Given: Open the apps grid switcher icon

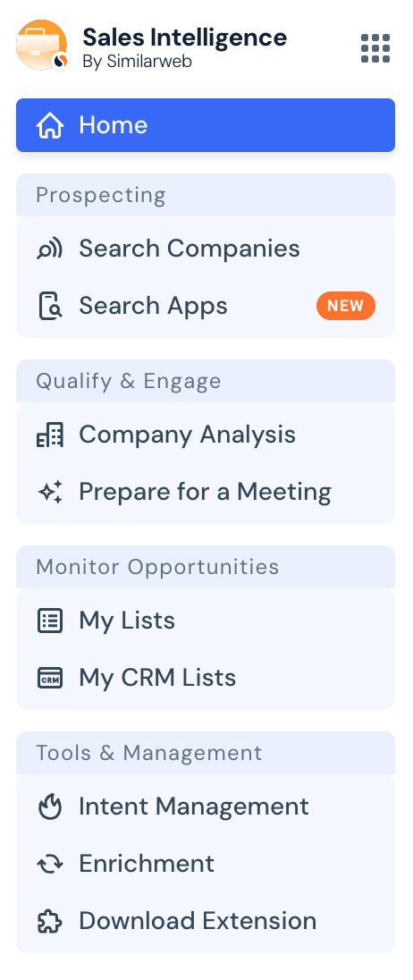Looking at the screenshot, I should tap(375, 48).
